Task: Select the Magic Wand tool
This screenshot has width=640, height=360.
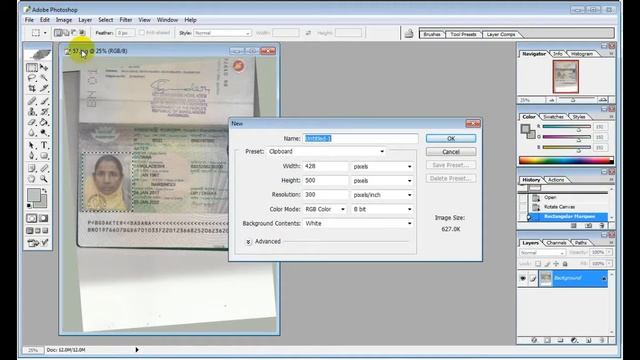Action: [44, 78]
